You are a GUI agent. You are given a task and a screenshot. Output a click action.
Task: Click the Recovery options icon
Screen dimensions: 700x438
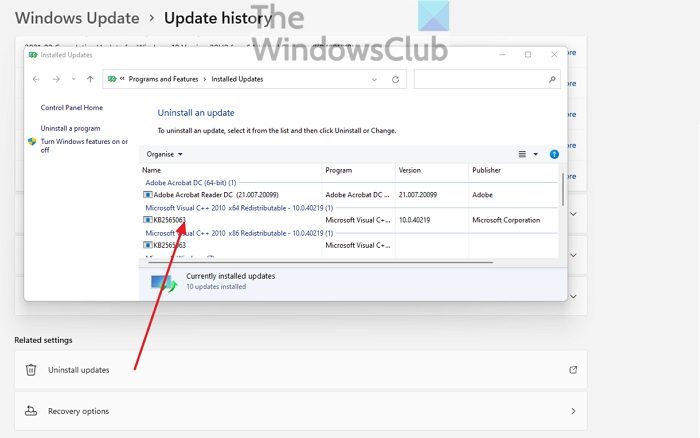tap(31, 411)
